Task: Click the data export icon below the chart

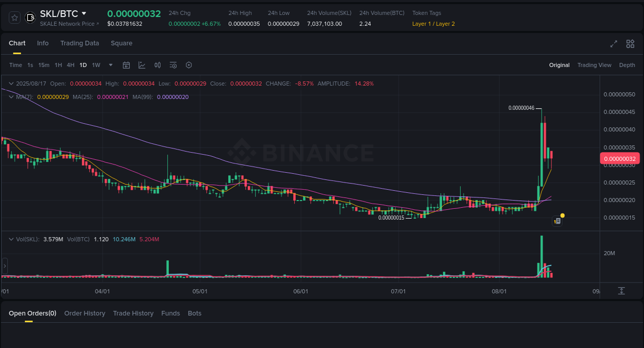Action: [621, 291]
